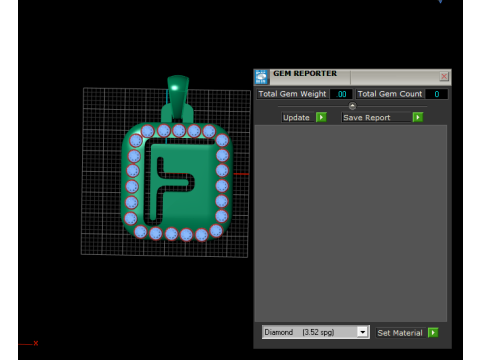This screenshot has width=480, height=360.
Task: Click the green arrow next to Update
Action: click(321, 117)
